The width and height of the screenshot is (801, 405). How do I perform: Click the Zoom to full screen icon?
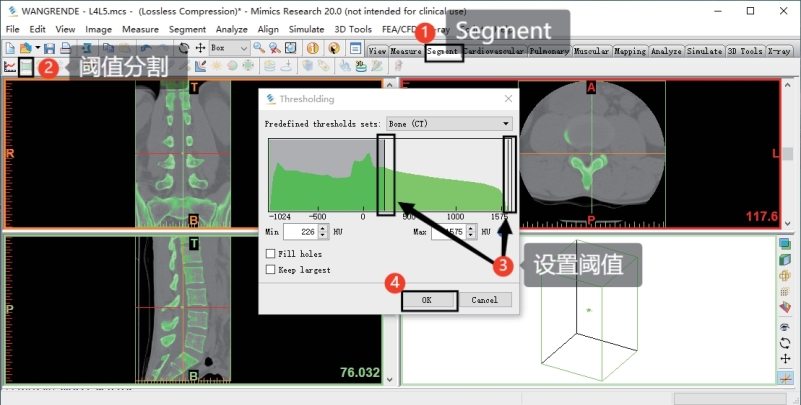click(x=291, y=48)
